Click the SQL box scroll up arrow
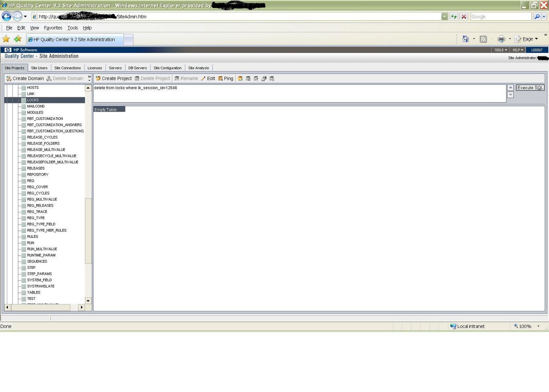Image resolution: width=549 pixels, height=392 pixels. point(510,88)
